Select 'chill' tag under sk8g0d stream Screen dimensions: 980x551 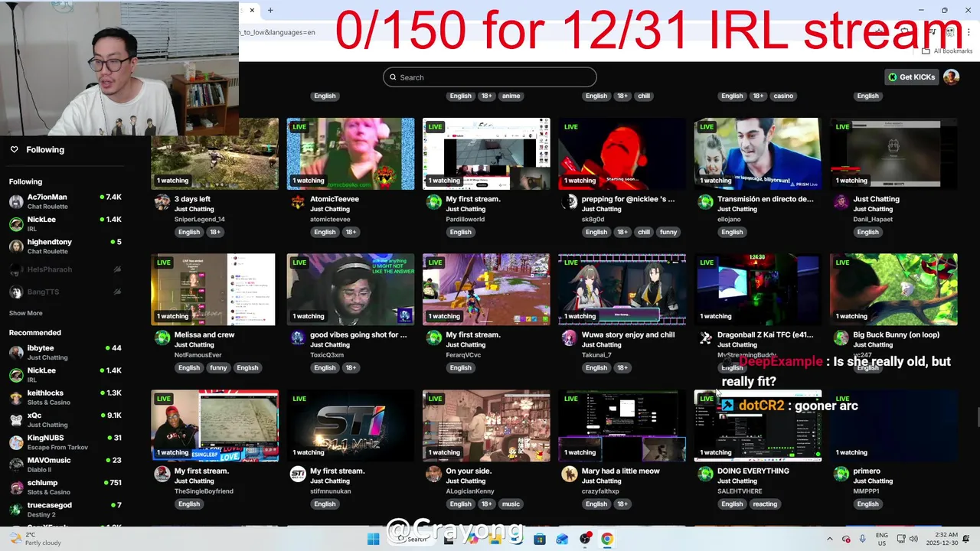[x=644, y=232]
